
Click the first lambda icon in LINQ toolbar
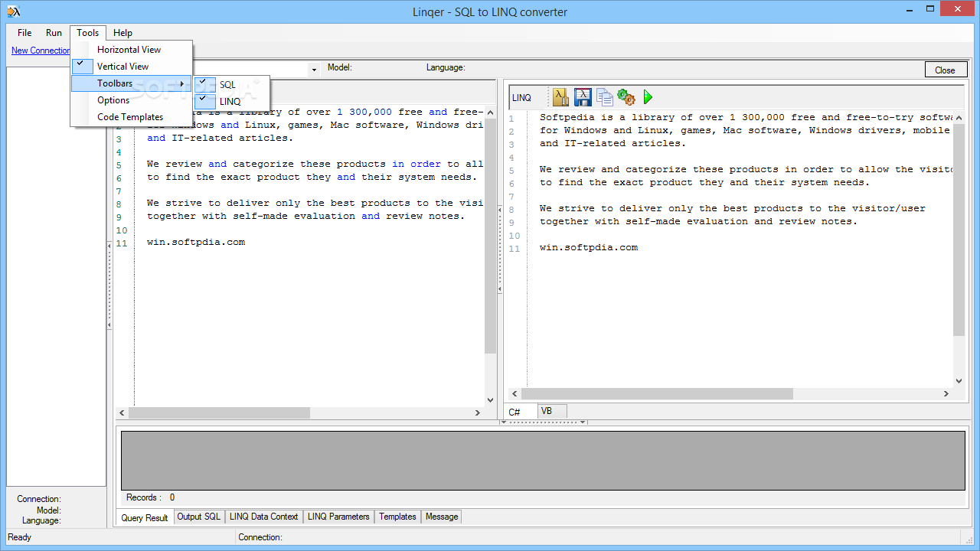click(x=560, y=97)
